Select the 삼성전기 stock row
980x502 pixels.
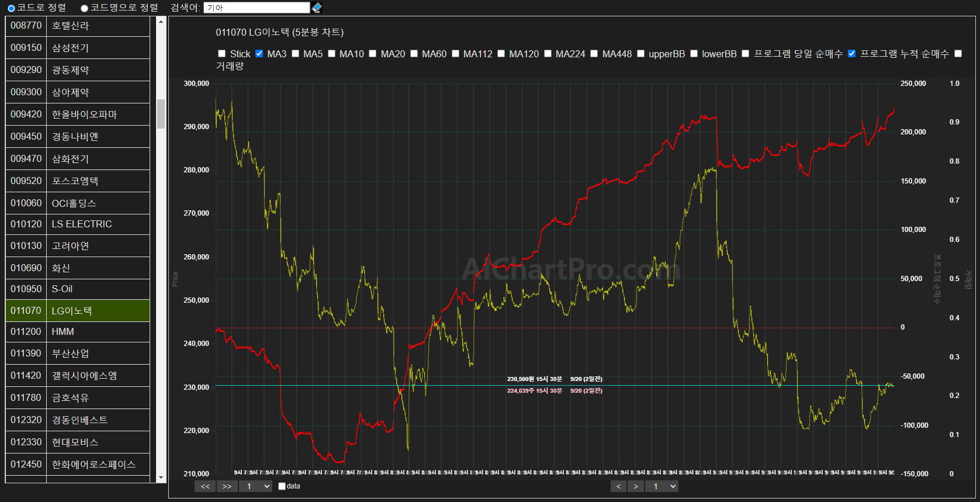[x=78, y=48]
